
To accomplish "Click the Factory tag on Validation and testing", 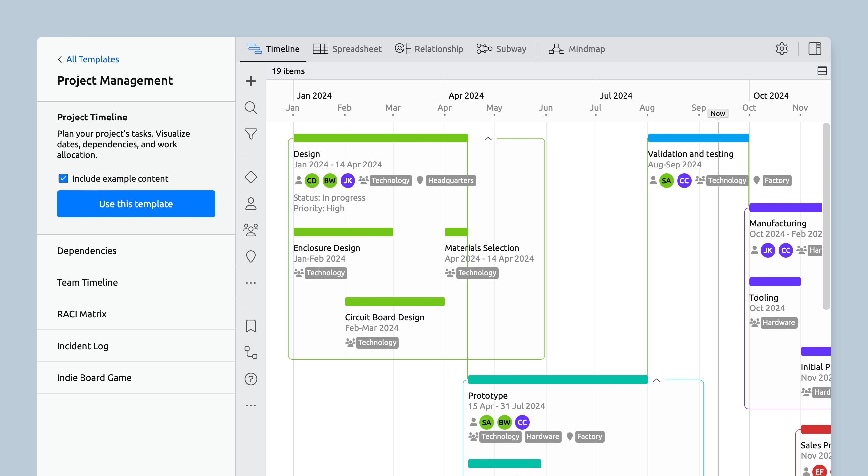I will 777,181.
